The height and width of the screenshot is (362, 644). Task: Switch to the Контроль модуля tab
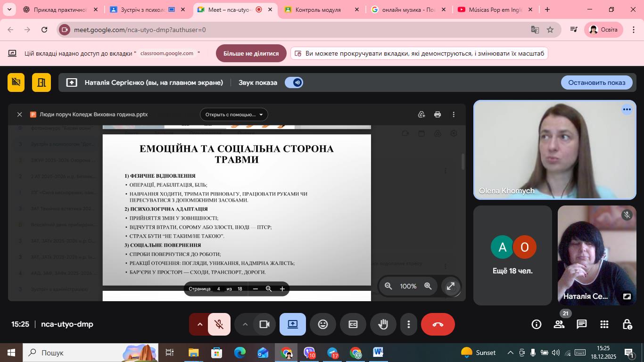point(318,9)
